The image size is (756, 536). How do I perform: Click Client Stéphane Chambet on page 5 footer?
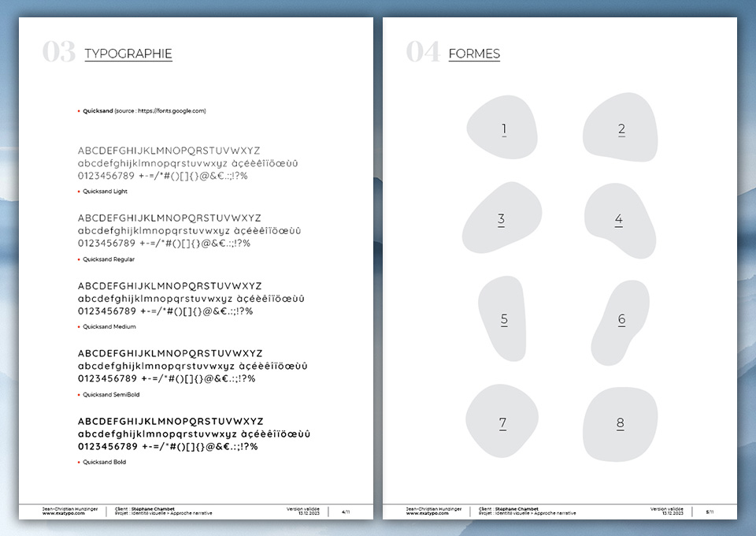509,509
